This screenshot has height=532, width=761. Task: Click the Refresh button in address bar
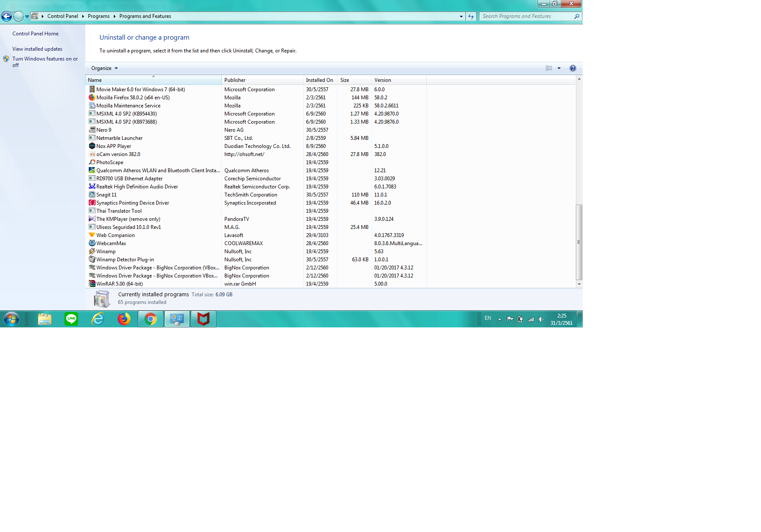tap(471, 16)
